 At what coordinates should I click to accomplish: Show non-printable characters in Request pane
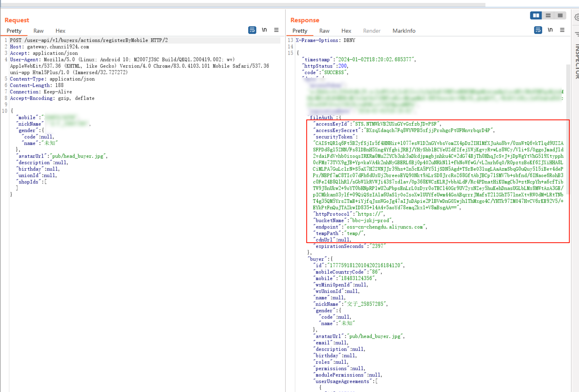click(264, 30)
